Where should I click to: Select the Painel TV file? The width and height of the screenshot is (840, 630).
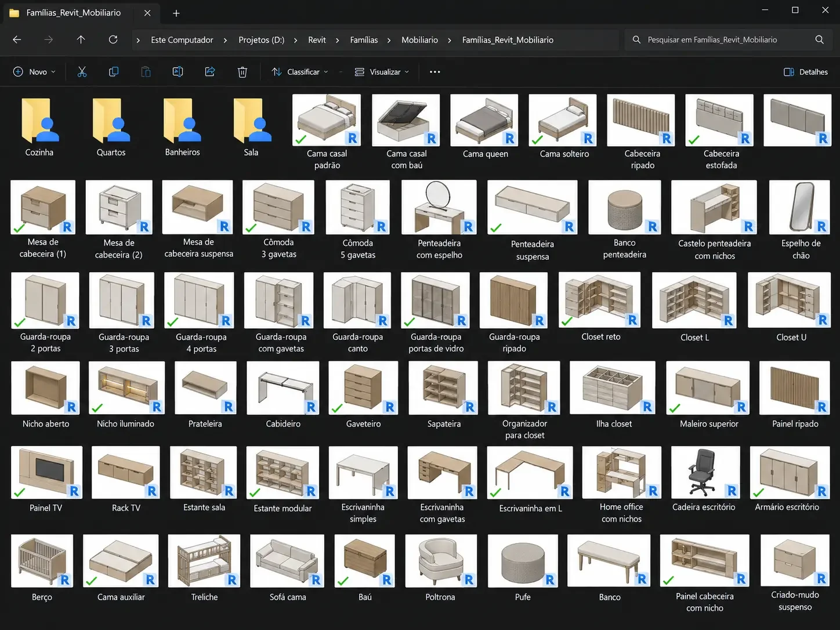click(46, 480)
